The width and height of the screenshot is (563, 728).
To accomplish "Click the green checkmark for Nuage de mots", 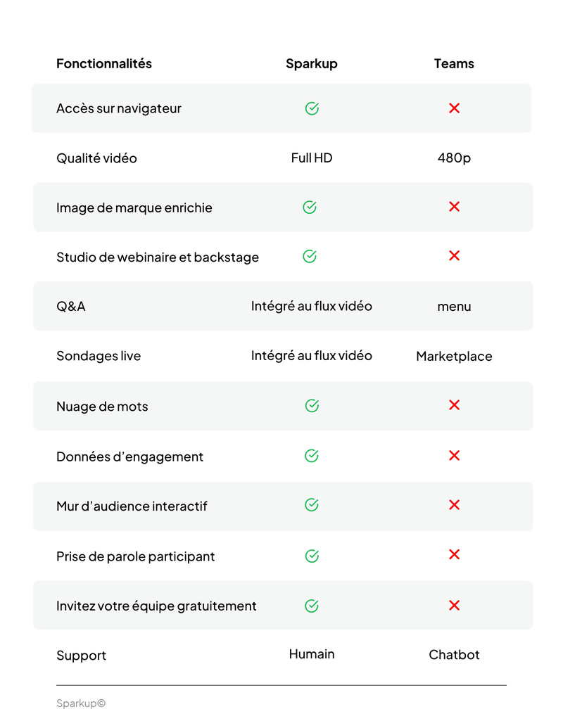I will click(312, 406).
